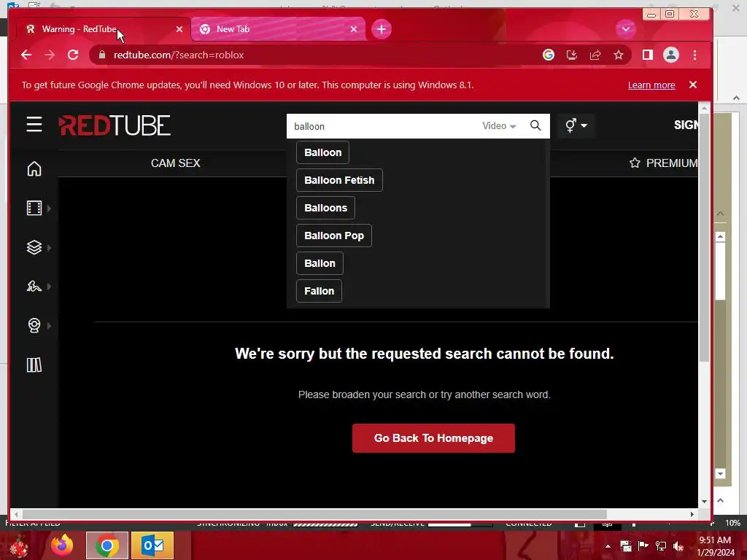This screenshot has width=747, height=560.
Task: Open the pornstars figure sidebar icon
Action: [34, 286]
